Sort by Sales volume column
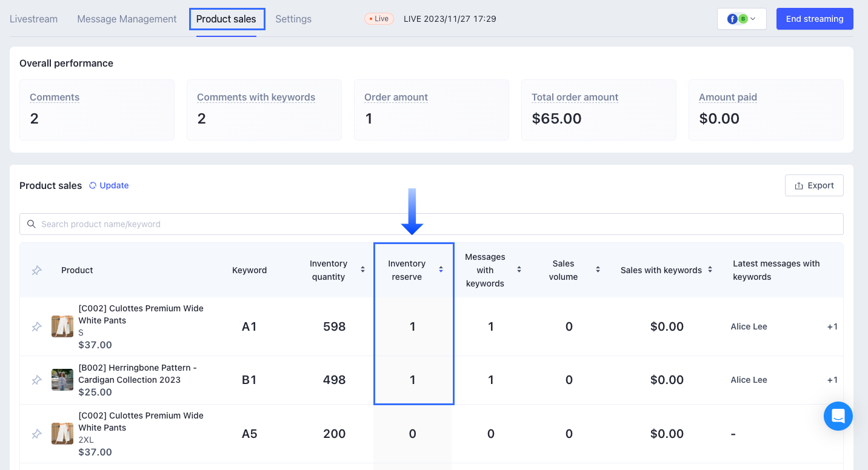This screenshot has height=470, width=868. pos(598,270)
